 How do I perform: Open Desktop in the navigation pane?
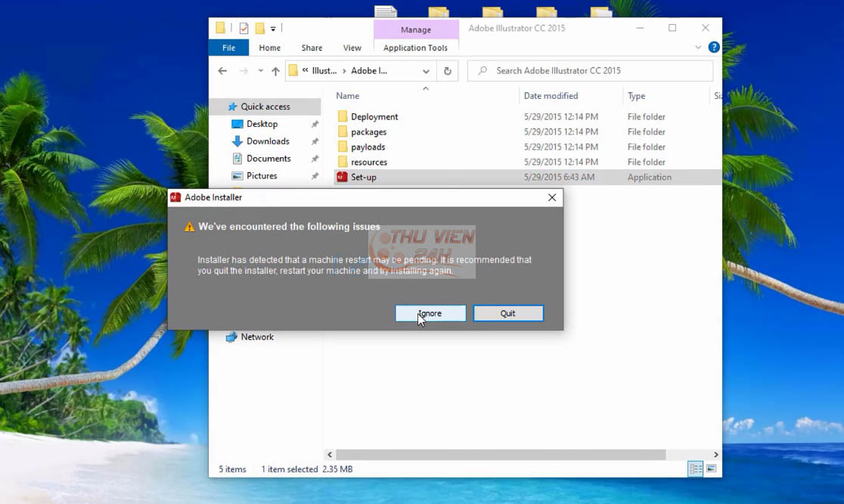pos(262,124)
